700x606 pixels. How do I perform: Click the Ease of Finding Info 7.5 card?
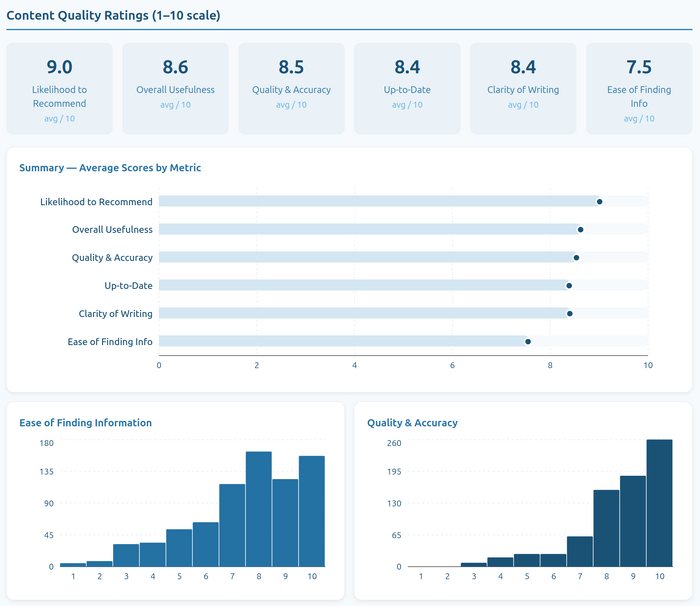tap(638, 88)
